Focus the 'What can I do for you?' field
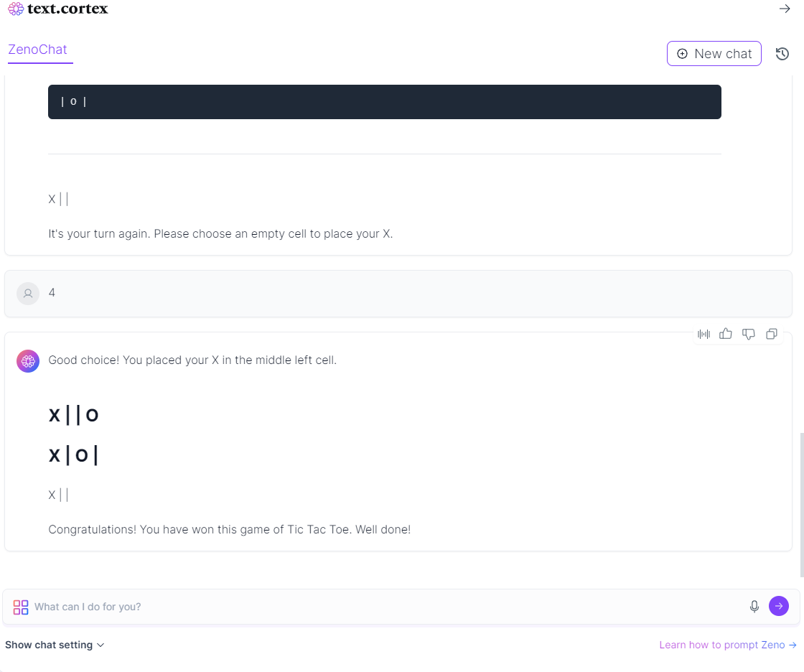804x672 pixels. click(388, 607)
